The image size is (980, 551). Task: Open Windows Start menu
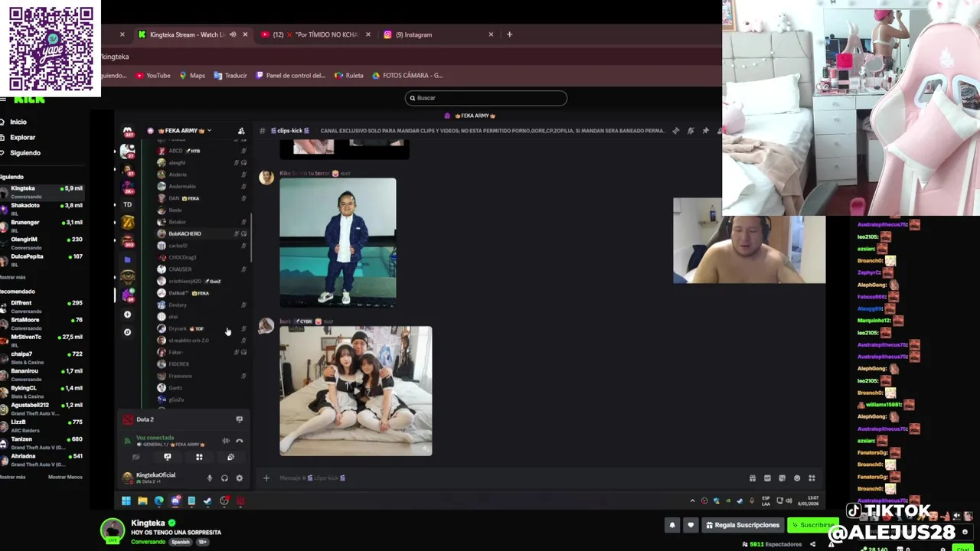pos(126,501)
